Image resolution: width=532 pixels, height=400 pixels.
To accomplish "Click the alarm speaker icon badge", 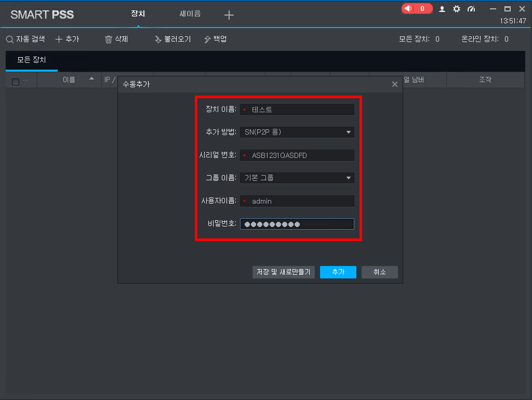I will (408, 8).
